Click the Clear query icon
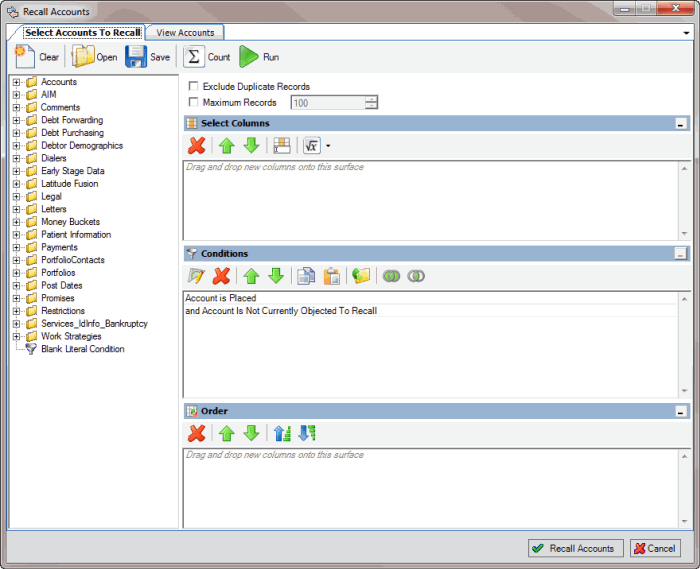Image resolution: width=700 pixels, height=569 pixels. [x=25, y=57]
